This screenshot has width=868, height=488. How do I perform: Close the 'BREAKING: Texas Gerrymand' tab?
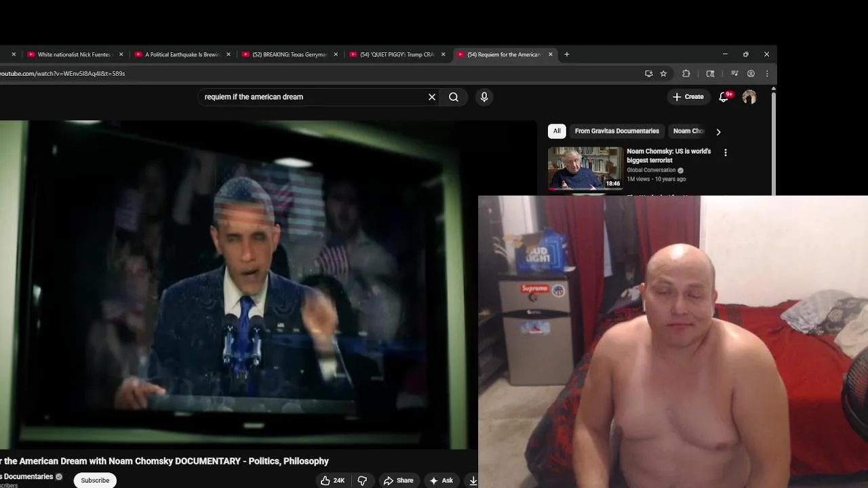336,54
